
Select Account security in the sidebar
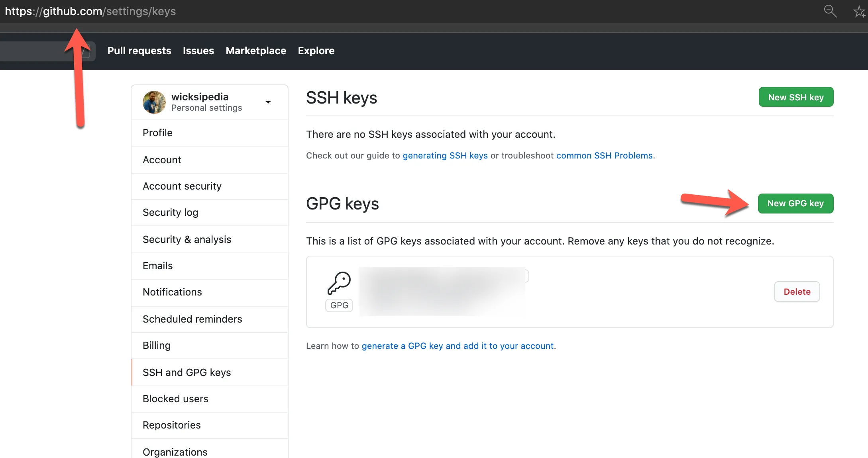click(182, 186)
